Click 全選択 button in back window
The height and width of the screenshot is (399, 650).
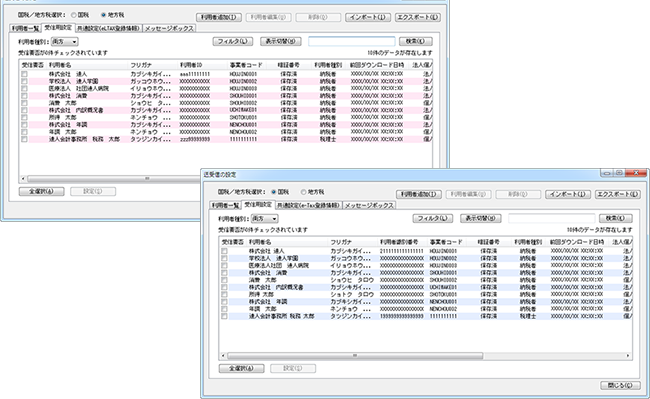click(x=41, y=191)
